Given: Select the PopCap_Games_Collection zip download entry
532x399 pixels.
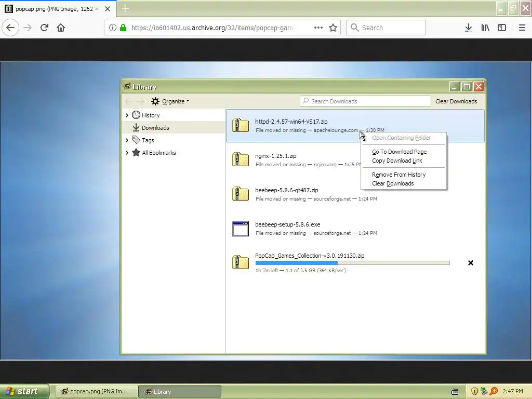Looking at the screenshot, I should (355, 262).
